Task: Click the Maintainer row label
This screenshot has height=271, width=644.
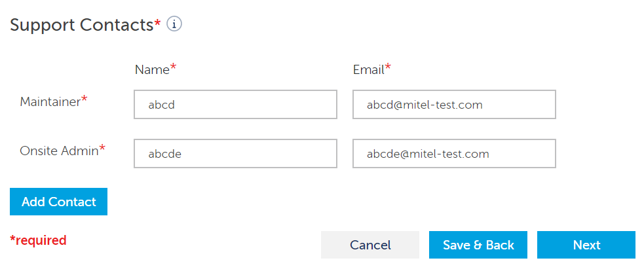Action: [50, 102]
